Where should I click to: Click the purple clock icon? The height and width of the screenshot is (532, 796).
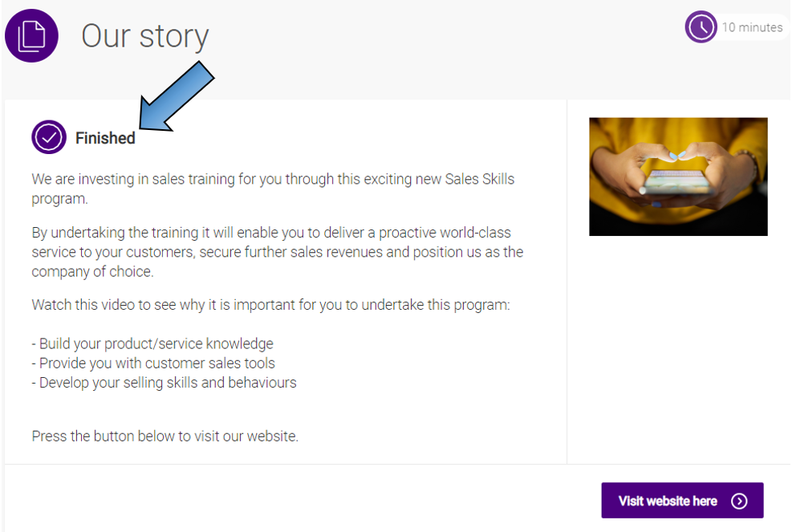click(x=701, y=27)
